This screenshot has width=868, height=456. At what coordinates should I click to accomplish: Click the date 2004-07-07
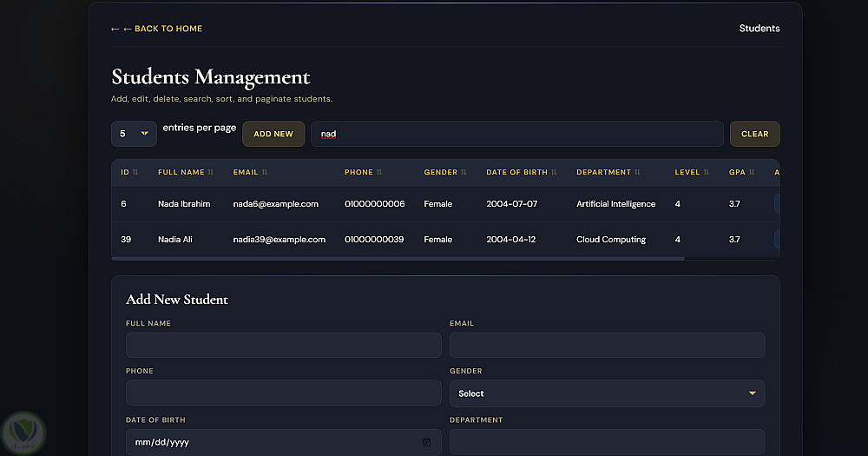pos(512,204)
